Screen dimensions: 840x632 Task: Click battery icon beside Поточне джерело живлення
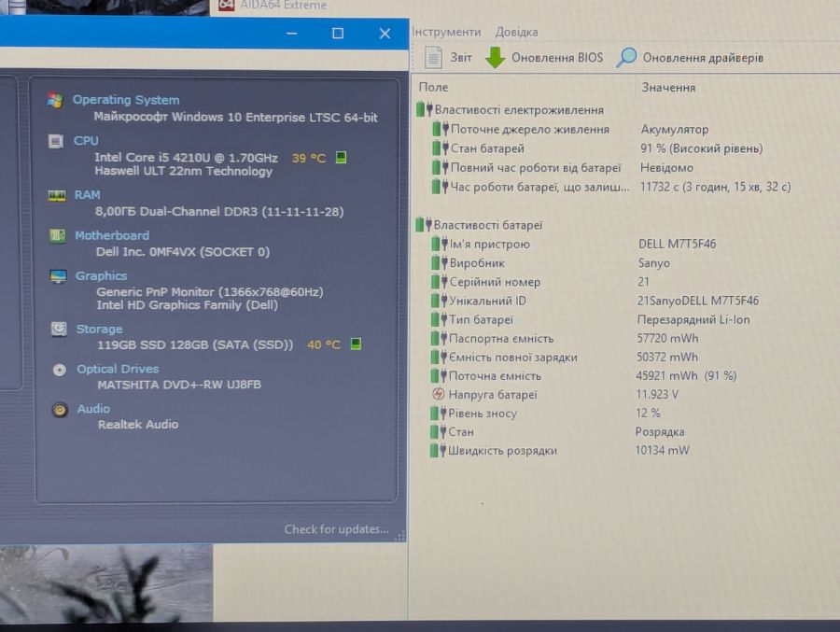pyautogui.click(x=441, y=129)
